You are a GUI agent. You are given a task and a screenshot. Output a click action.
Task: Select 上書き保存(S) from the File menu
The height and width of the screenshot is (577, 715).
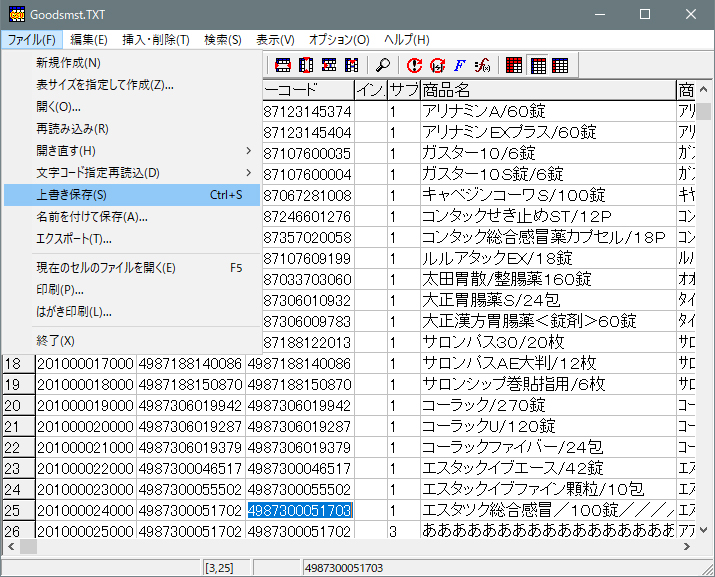tap(72, 195)
